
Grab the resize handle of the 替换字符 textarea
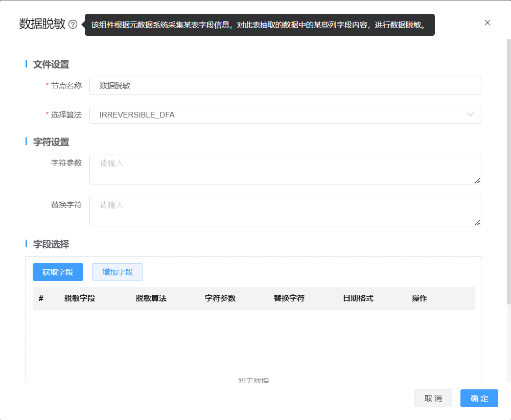tap(477, 223)
